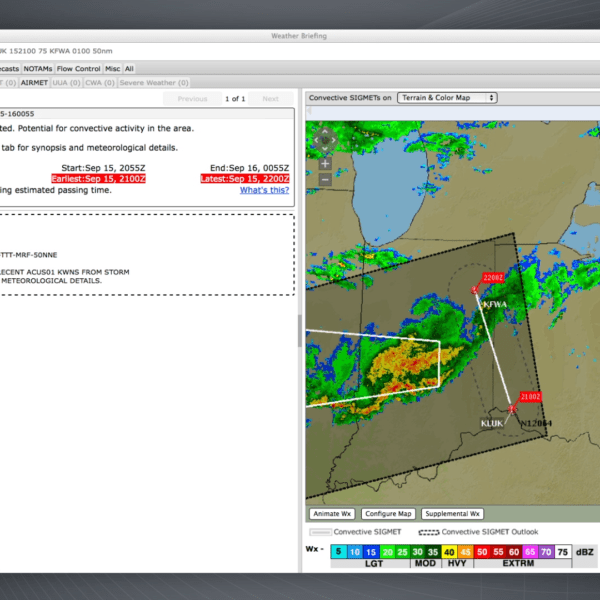Select the UUA (0) sub-tab

coord(66,83)
